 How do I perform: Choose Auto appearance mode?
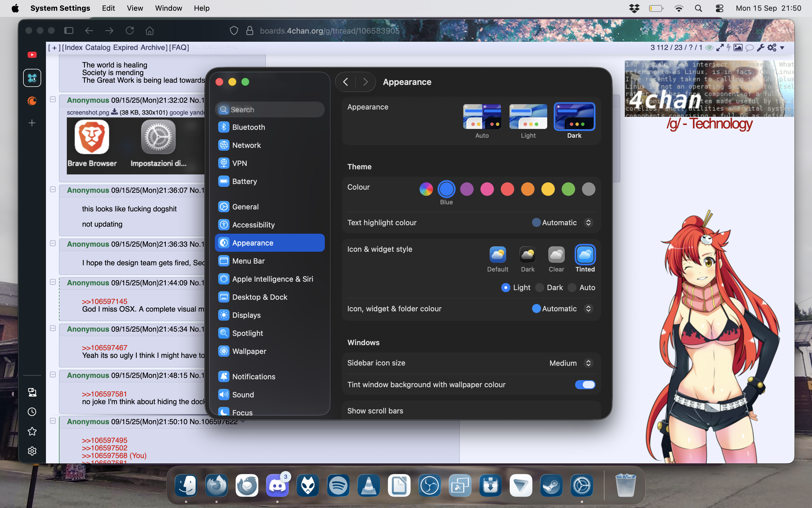482,117
